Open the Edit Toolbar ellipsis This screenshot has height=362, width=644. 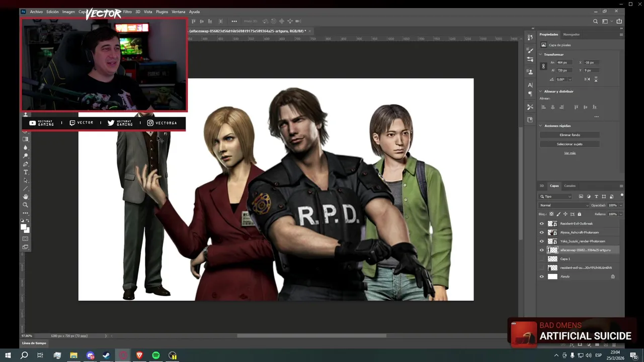[26, 213]
